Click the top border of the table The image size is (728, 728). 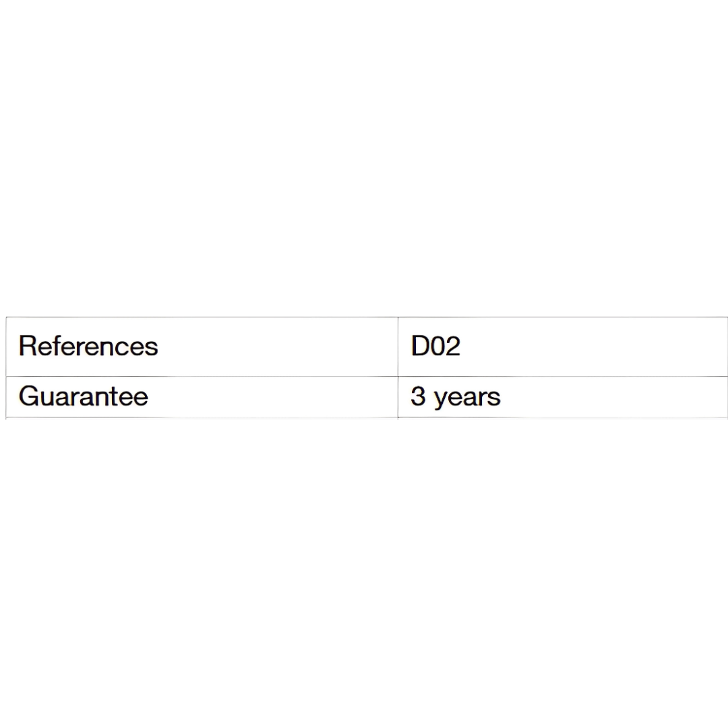[367, 317]
